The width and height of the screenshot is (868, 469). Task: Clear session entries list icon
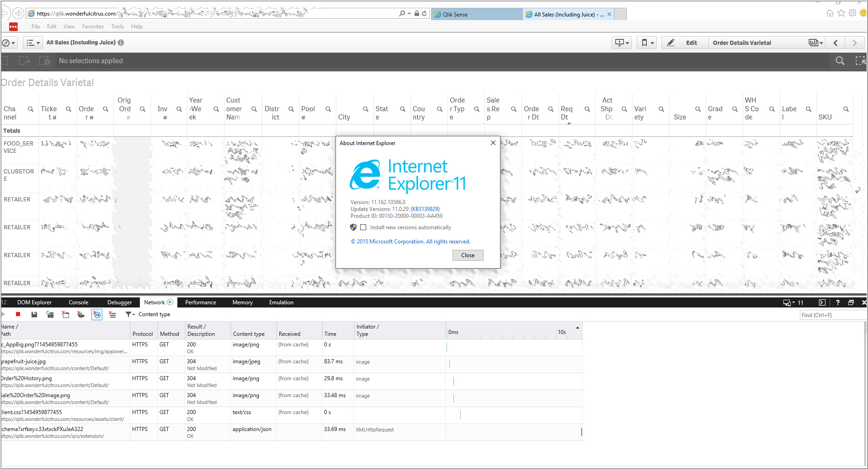112,314
